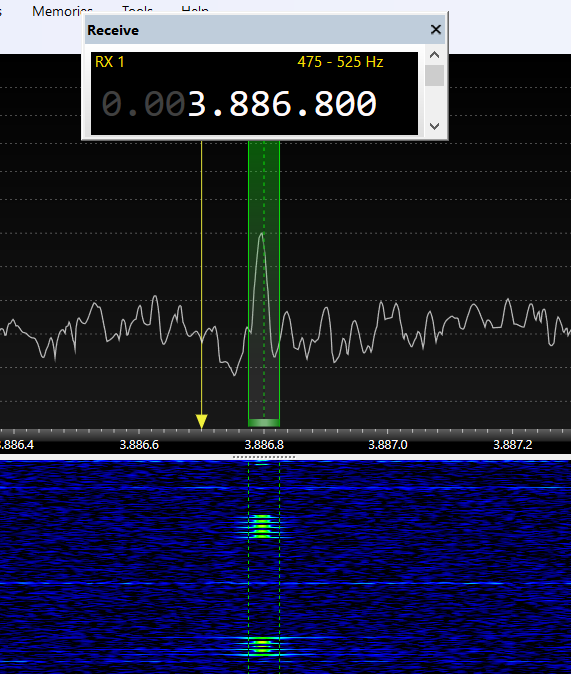Close the Receive panel
The width and height of the screenshot is (571, 674).
[x=436, y=30]
